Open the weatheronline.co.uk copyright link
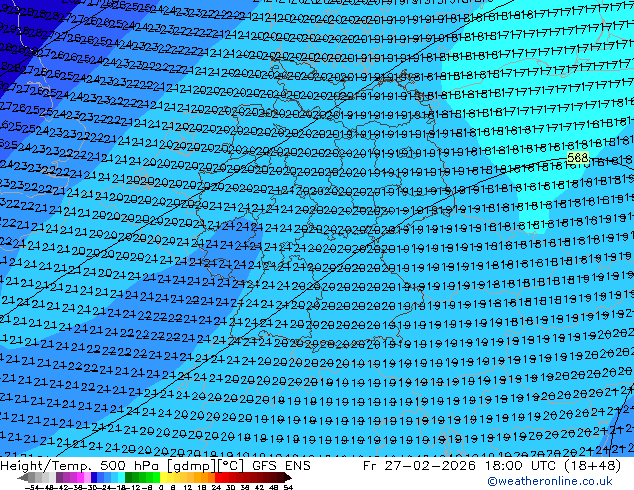This screenshot has height=490, width=634. [550, 481]
